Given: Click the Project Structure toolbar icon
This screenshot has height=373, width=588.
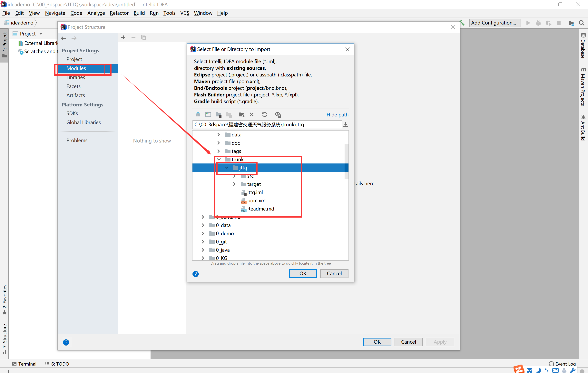Looking at the screenshot, I should coord(571,23).
